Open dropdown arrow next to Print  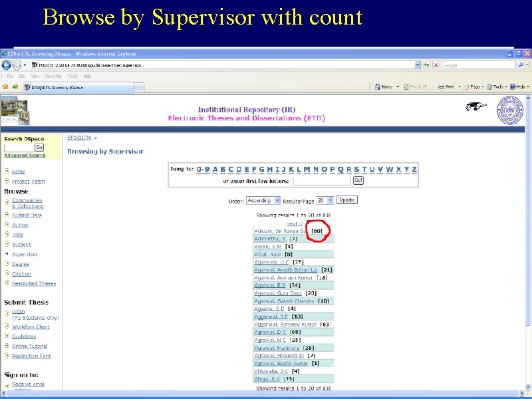(460, 87)
